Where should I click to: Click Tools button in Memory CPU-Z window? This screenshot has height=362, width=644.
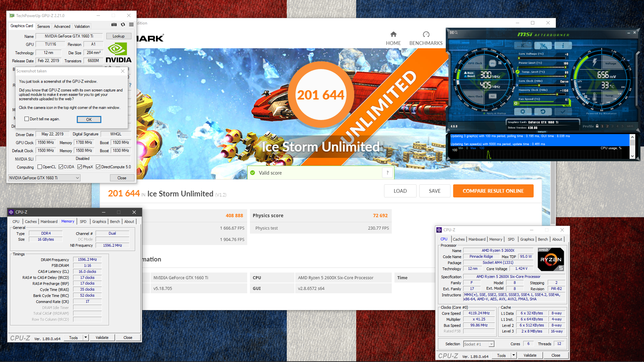[73, 338]
